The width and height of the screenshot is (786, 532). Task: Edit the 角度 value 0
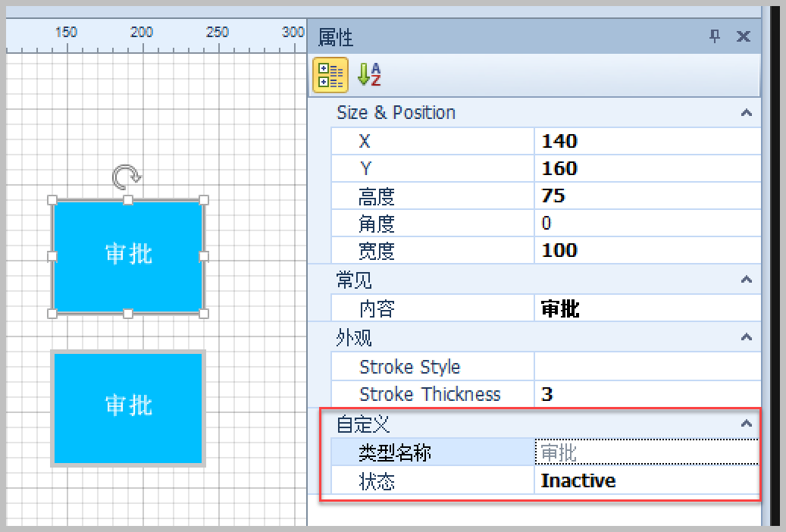647,223
